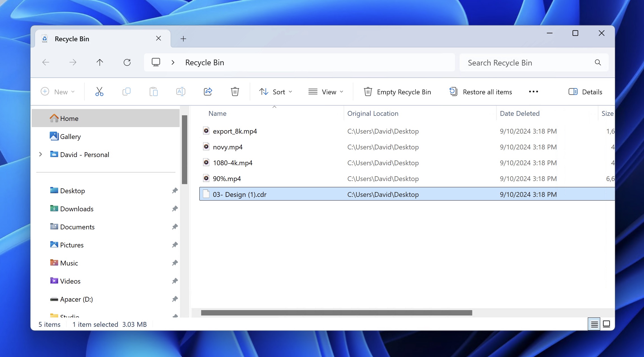Expand the David - Personal tree item

pyautogui.click(x=40, y=154)
